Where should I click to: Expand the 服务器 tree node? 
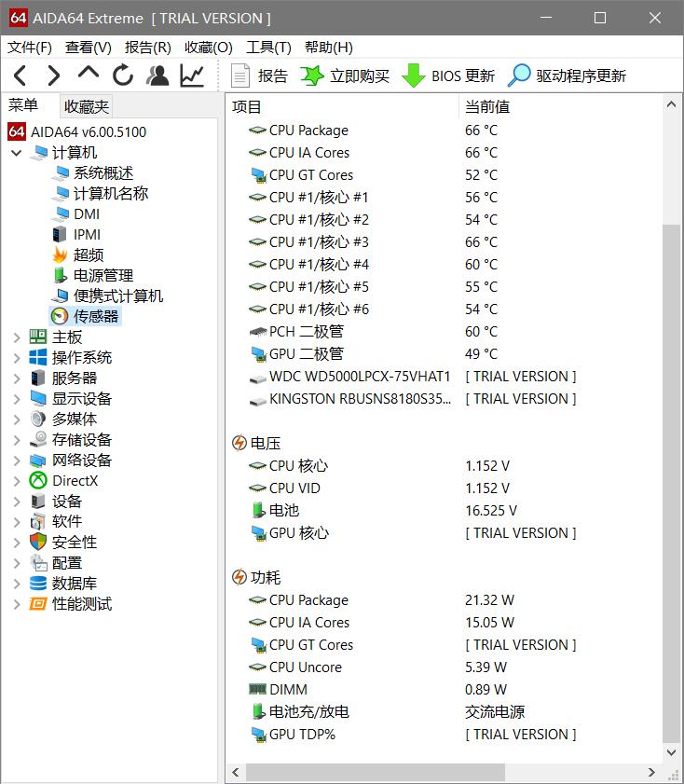17,378
